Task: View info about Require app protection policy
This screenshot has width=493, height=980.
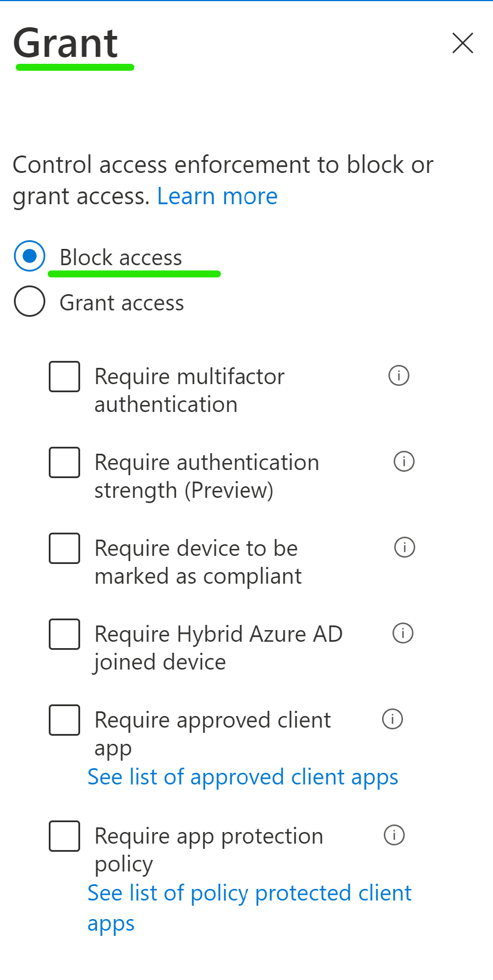Action: coord(394,835)
